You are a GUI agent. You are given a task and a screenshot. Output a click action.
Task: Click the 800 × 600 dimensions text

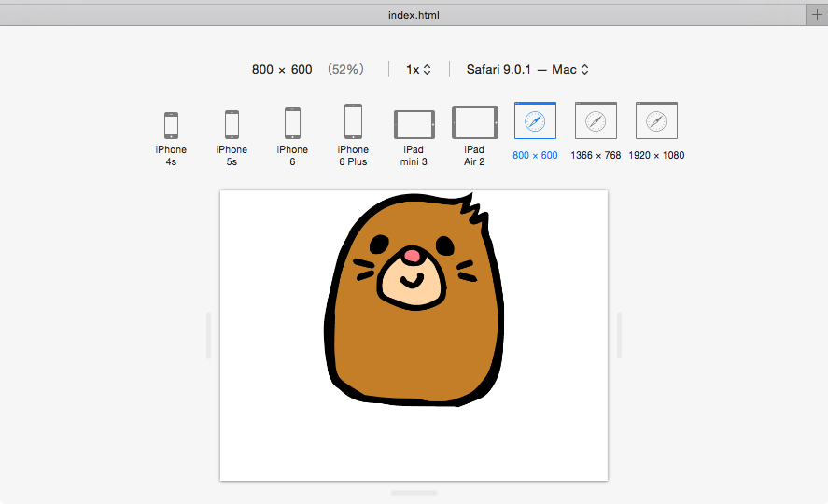282,70
